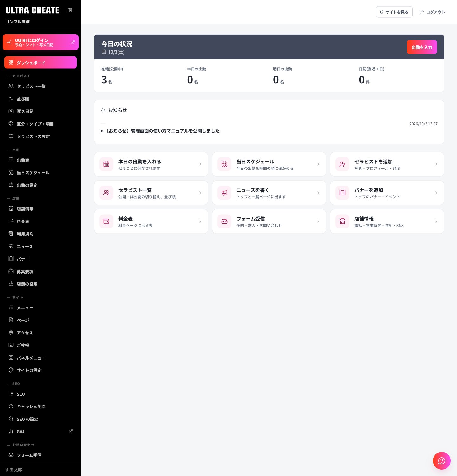Click the add-user icon on セラピストを追加 card
This screenshot has height=476, width=457.
click(x=342, y=164)
